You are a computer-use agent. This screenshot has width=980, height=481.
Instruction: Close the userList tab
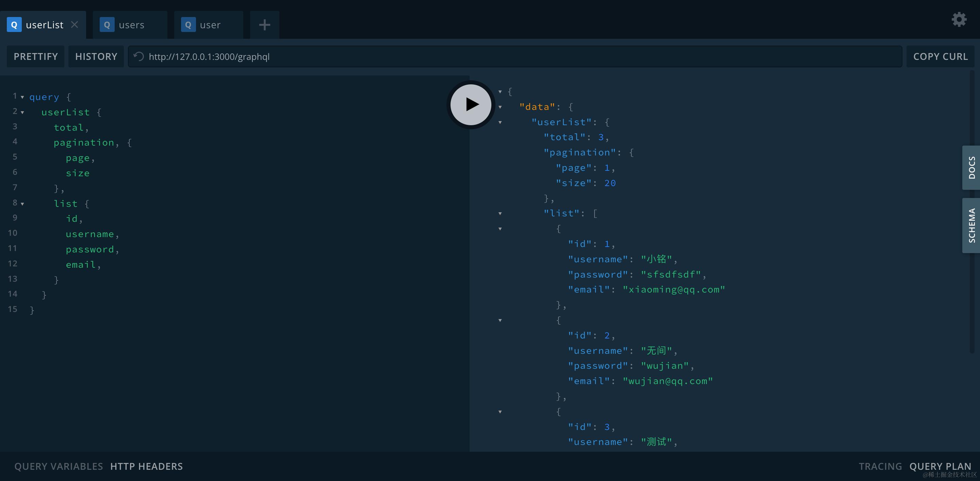[x=75, y=25]
